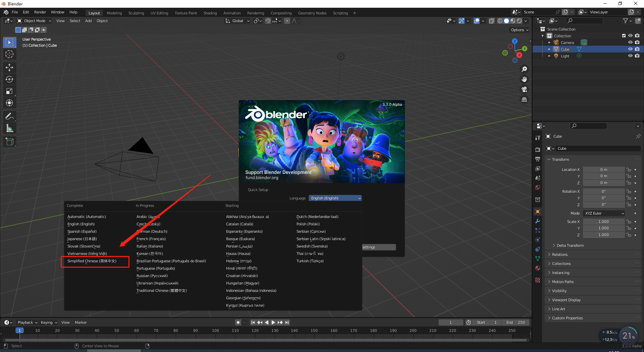Click the current frame number field
This screenshot has width=644, height=352.
click(x=450, y=322)
